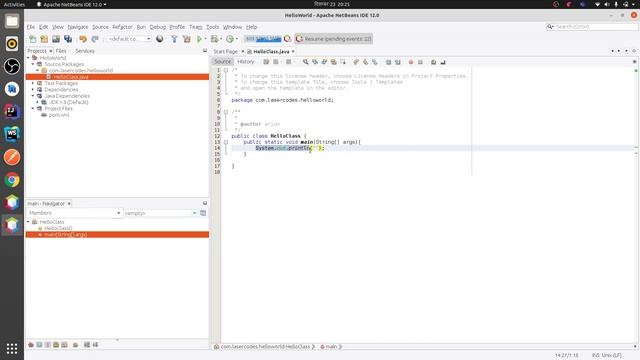Select pom.xml in Projects tree

pos(59,115)
